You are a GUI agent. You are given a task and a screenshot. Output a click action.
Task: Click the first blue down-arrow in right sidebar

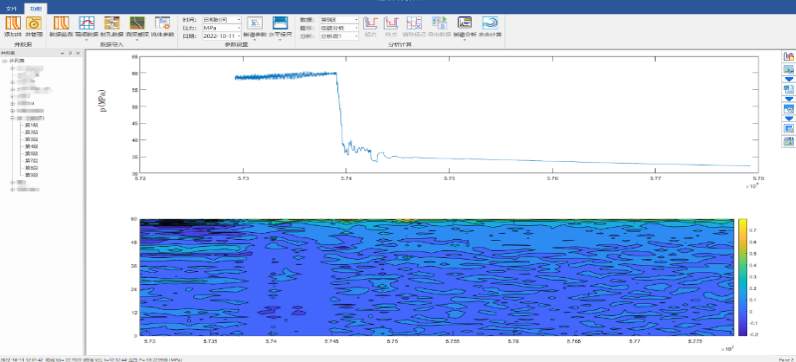click(x=788, y=79)
